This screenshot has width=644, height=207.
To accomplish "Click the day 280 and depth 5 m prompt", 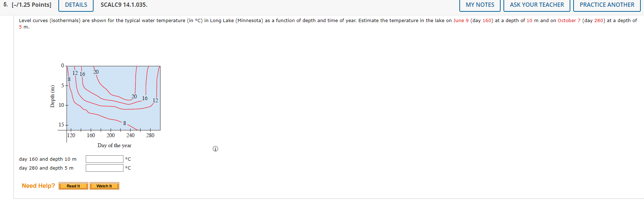I will (46, 168).
